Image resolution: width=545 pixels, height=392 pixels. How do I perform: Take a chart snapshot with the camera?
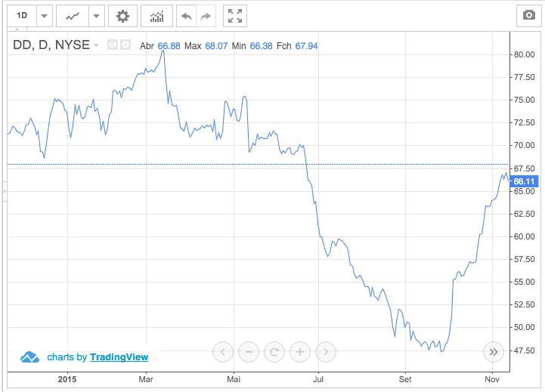point(528,15)
